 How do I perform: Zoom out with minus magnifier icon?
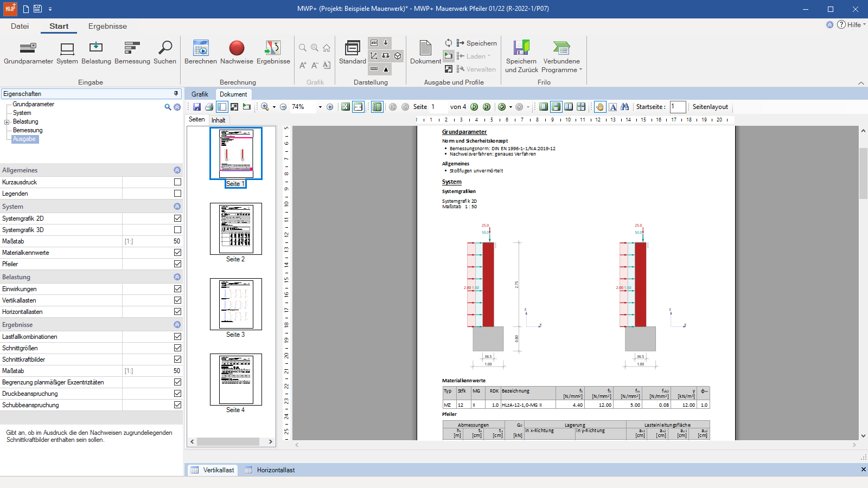coord(283,107)
